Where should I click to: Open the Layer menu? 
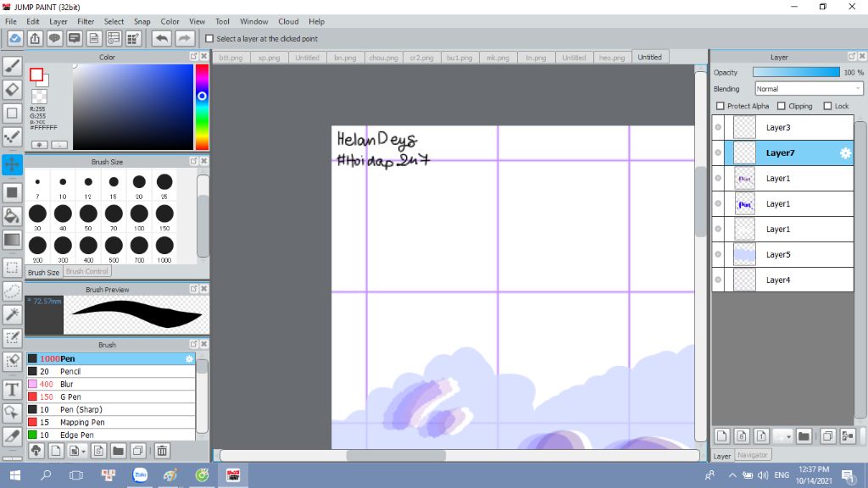(58, 21)
